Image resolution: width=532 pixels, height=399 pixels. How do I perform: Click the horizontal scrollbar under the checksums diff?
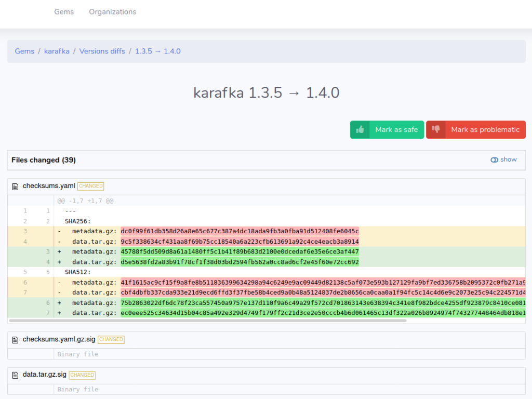(208, 320)
